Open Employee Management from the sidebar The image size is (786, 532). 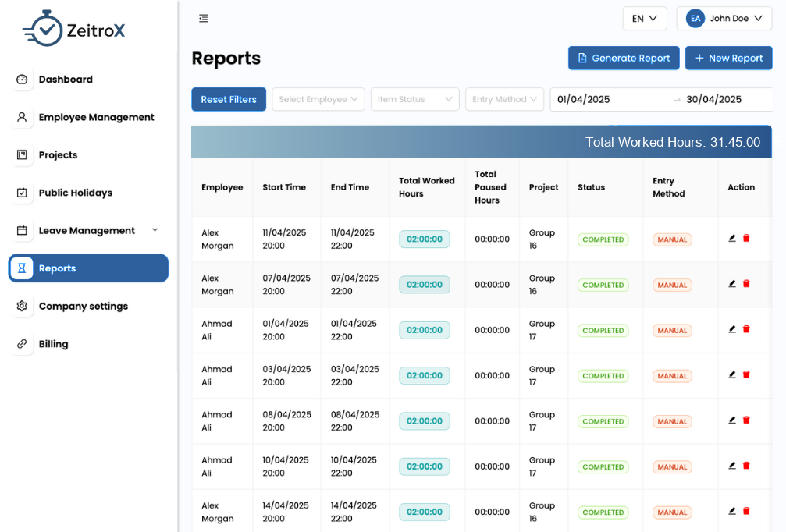coord(96,117)
